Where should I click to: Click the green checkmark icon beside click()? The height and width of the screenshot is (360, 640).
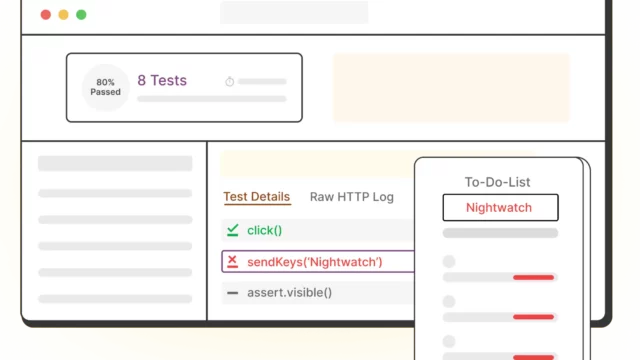[233, 230]
